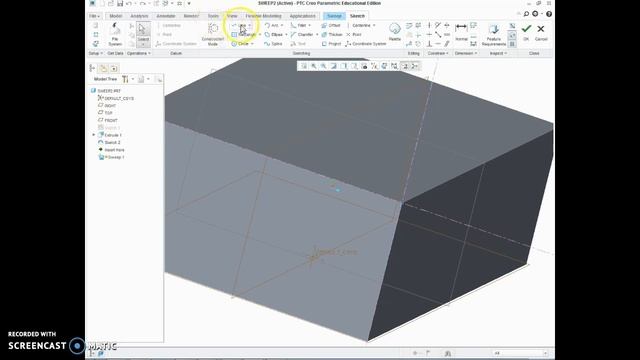Viewport: 640px width, 360px height.
Task: Choose the Spline sketch tool
Action: point(273,44)
